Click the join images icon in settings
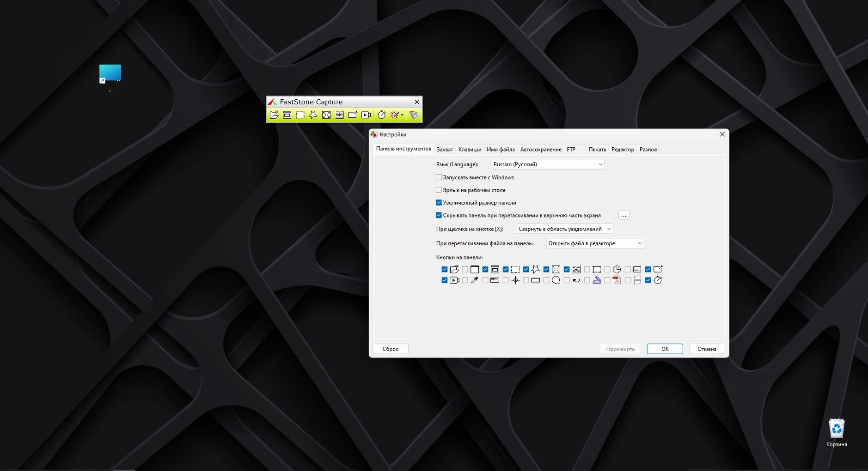 click(637, 280)
